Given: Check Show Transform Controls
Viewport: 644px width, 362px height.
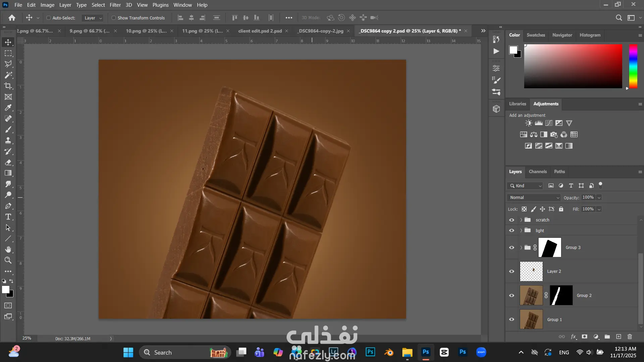Looking at the screenshot, I should pyautogui.click(x=113, y=18).
